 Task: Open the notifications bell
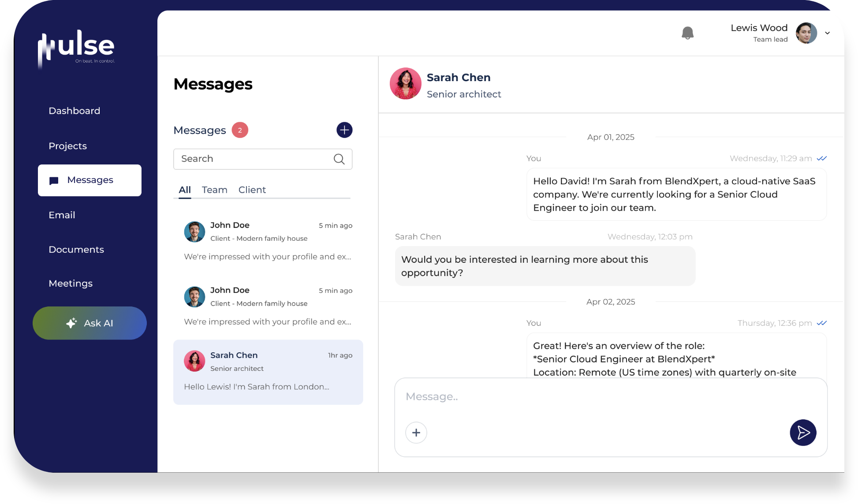click(x=687, y=33)
